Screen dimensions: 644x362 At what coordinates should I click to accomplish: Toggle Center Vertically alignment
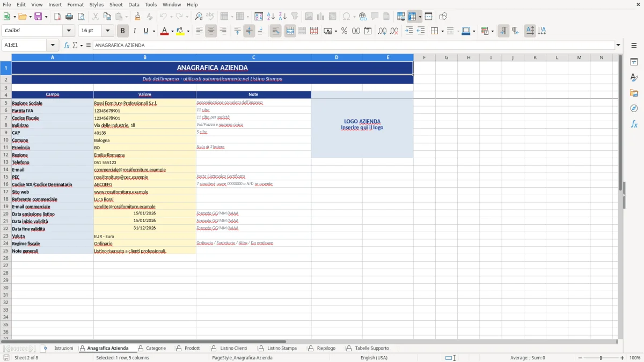[x=249, y=31]
